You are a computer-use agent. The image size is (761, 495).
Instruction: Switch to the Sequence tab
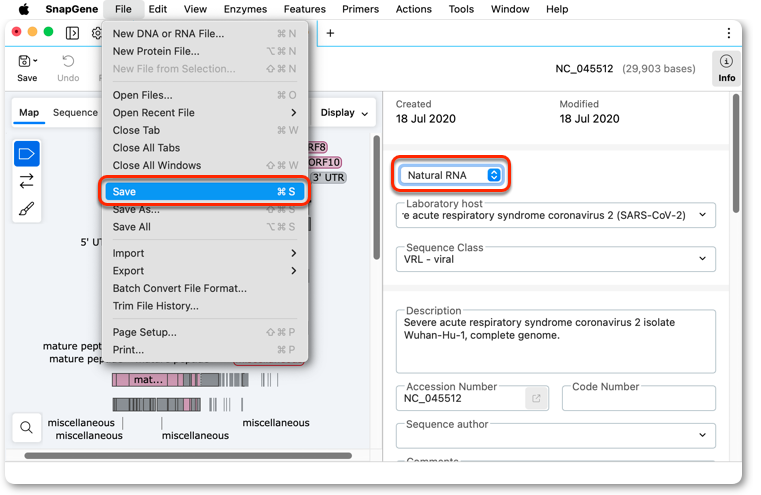pyautogui.click(x=75, y=113)
